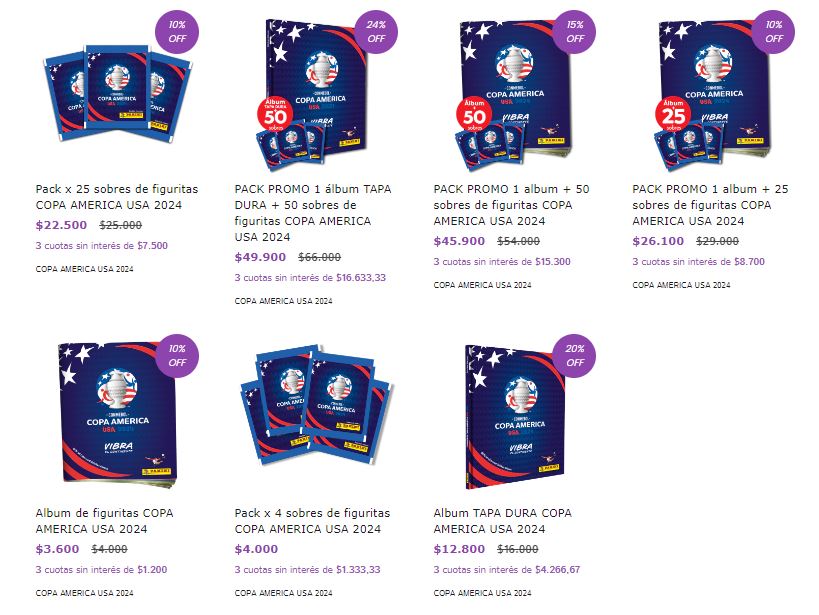
Task: Open PACK PROMO 1 album + 50 sobres title
Action: pos(511,205)
